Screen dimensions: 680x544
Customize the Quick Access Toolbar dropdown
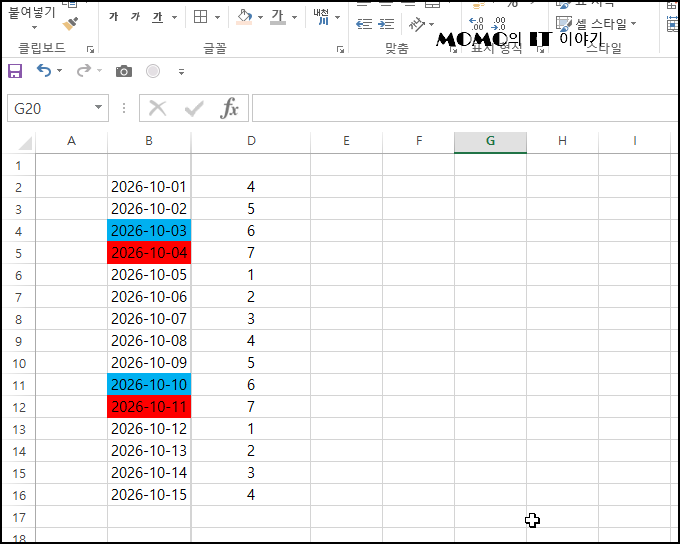(x=181, y=72)
